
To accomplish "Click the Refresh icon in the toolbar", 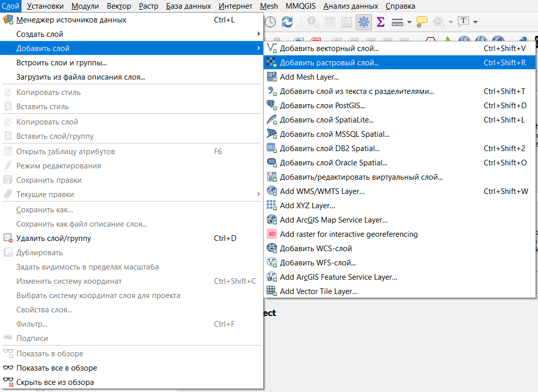I will (x=287, y=22).
